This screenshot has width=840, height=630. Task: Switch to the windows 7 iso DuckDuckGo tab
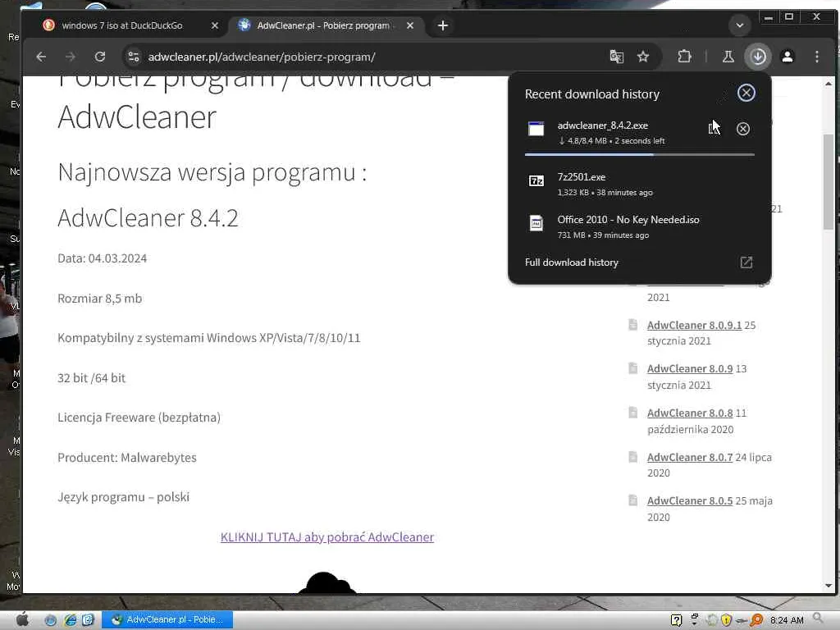coord(122,25)
